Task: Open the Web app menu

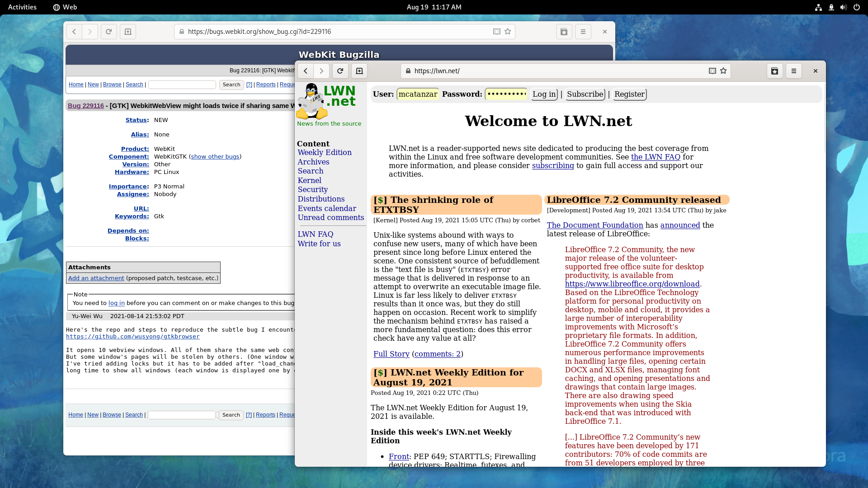Action: [65, 7]
